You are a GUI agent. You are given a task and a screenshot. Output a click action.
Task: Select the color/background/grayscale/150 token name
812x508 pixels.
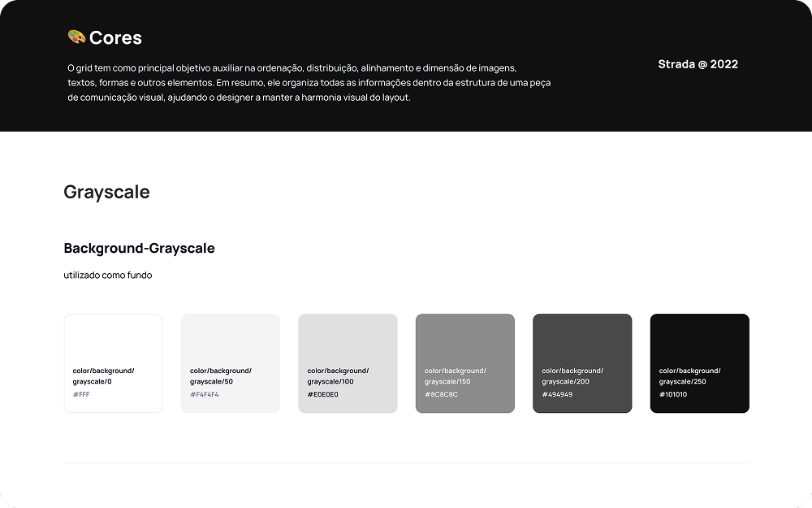456,376
